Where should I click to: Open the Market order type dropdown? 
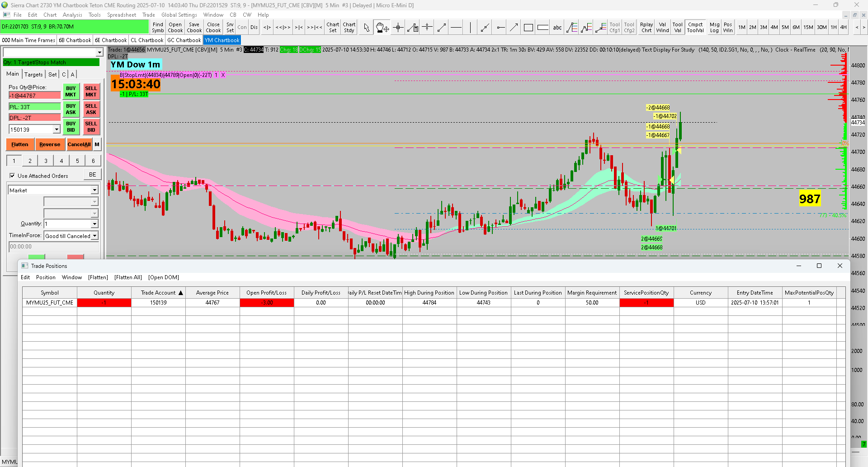[x=94, y=190]
